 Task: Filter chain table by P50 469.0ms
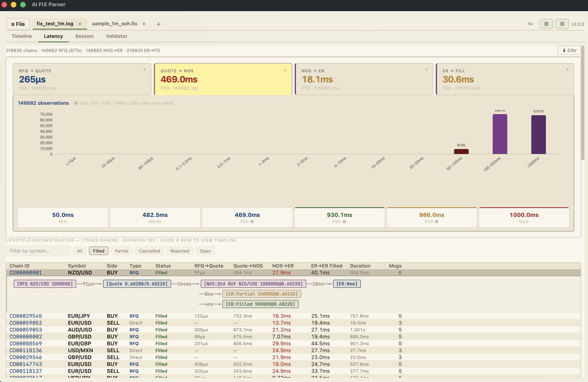(247, 218)
